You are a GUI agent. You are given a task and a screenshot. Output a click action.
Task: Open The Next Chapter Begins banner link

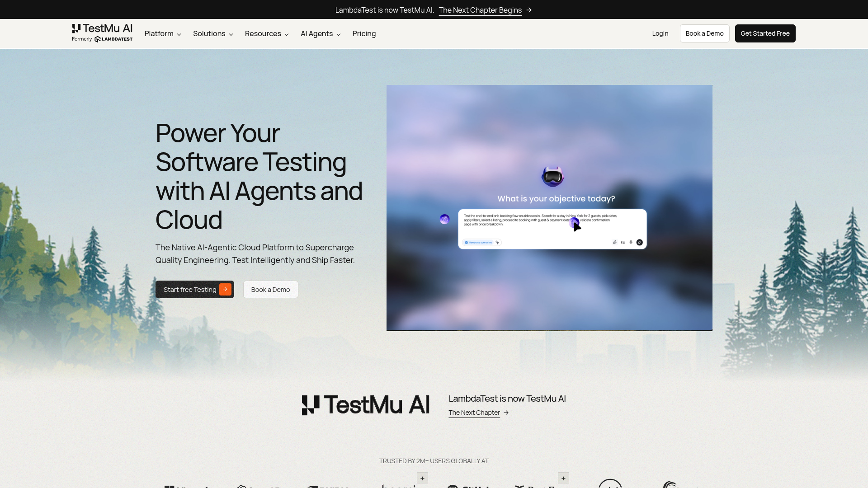(x=480, y=10)
